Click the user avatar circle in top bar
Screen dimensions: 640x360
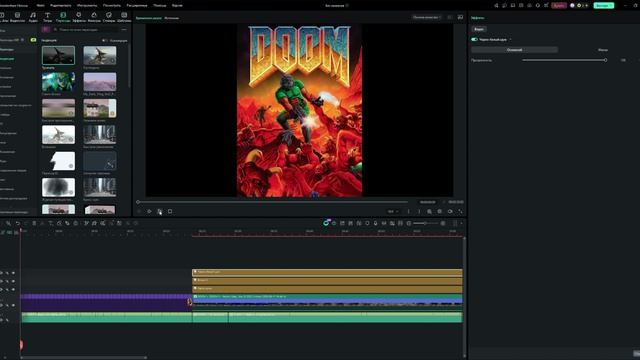click(572, 5)
